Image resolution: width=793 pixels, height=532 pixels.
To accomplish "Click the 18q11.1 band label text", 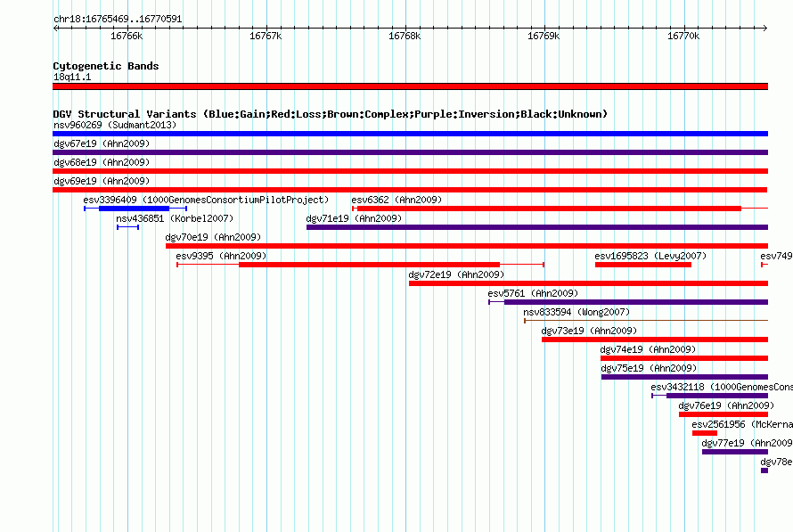I will point(72,77).
